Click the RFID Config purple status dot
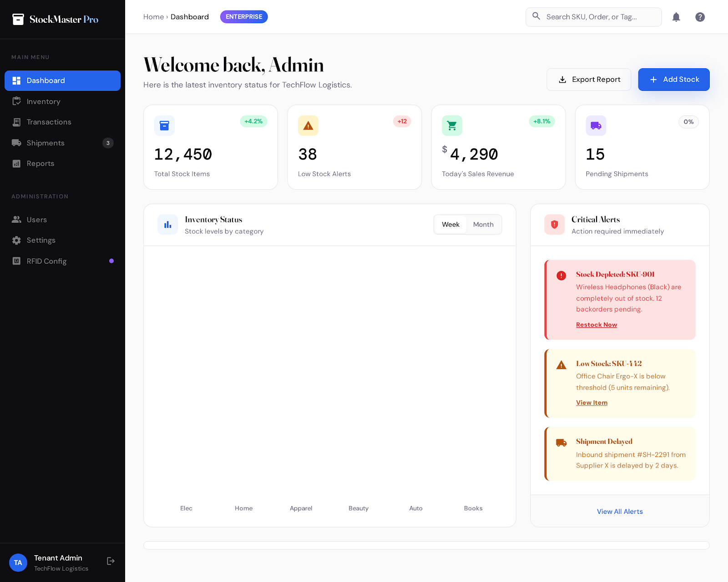 click(x=111, y=261)
